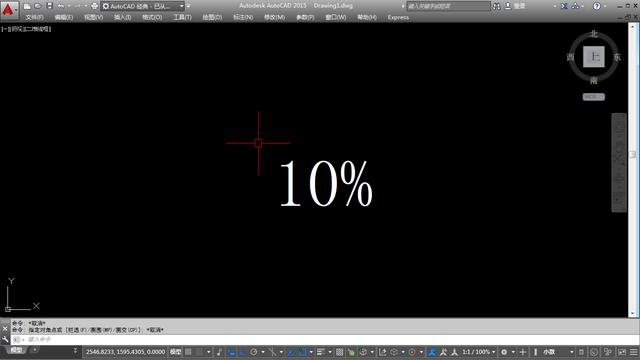
Task: Open the Express menu
Action: (398, 18)
